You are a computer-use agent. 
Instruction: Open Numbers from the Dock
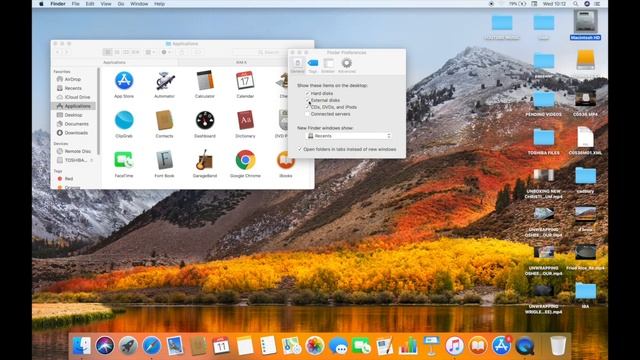(x=408, y=345)
